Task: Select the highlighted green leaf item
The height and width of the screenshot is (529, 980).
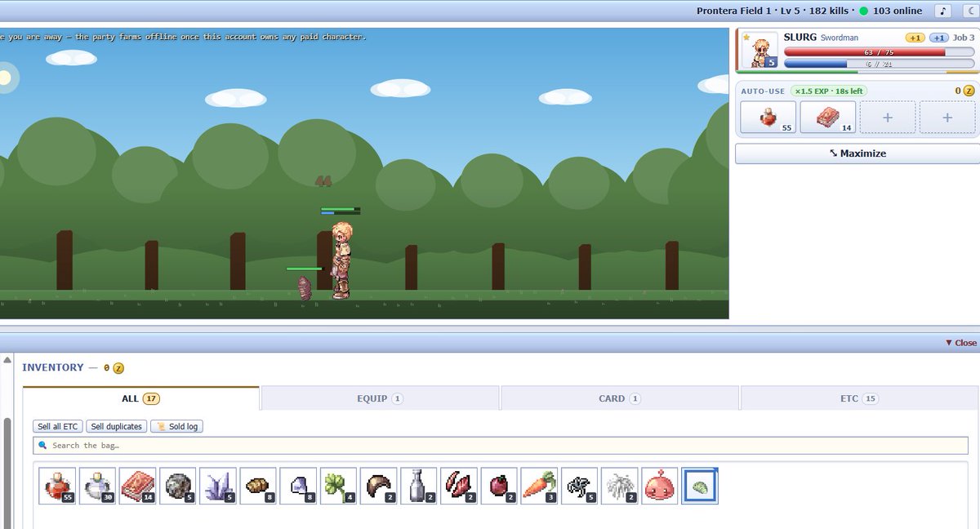Action: point(700,486)
